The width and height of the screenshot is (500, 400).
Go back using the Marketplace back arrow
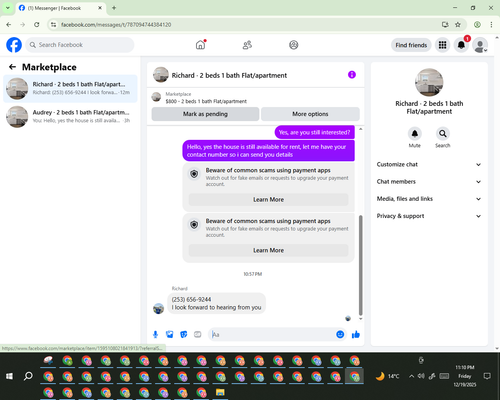point(12,67)
